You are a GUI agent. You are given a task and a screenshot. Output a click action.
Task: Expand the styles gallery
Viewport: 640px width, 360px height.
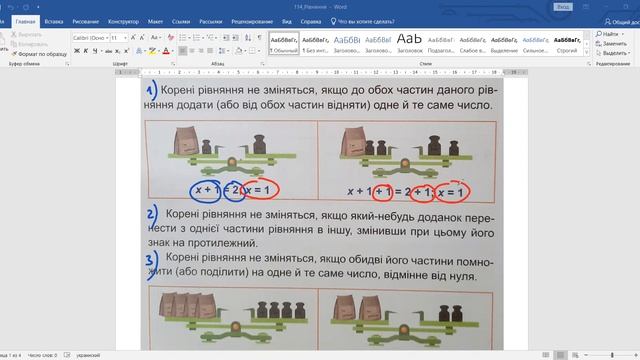click(587, 53)
